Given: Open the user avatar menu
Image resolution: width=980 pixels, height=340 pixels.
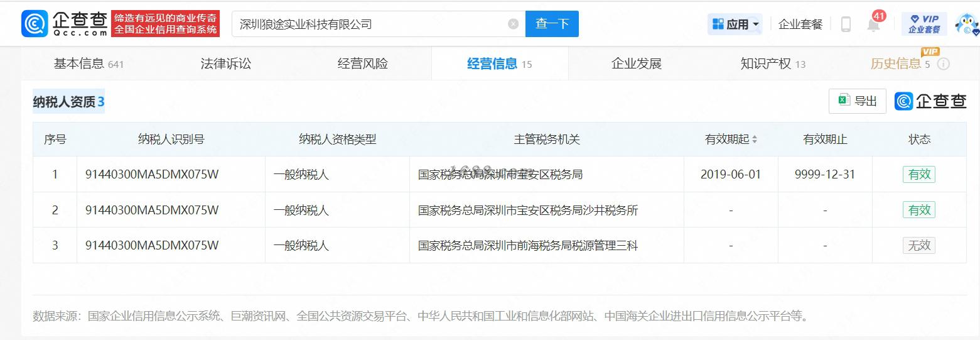Looking at the screenshot, I should (x=967, y=24).
